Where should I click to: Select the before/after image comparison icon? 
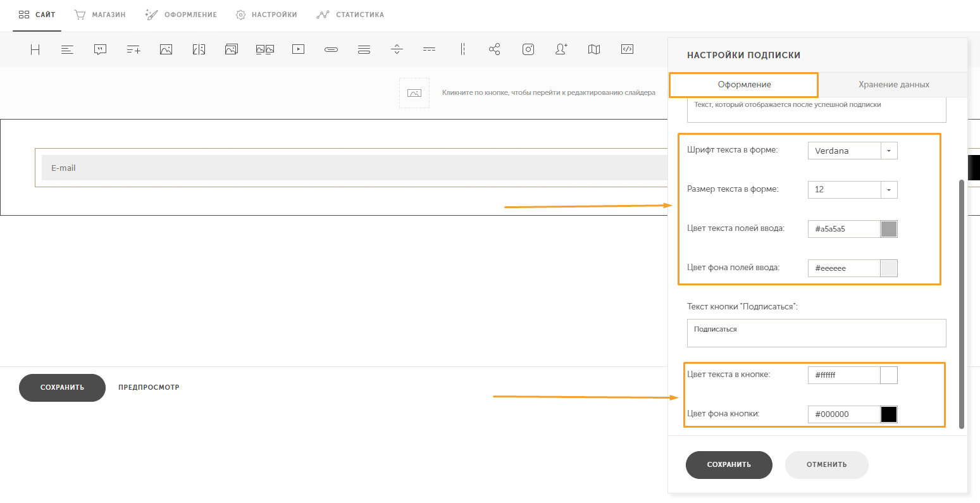(199, 49)
